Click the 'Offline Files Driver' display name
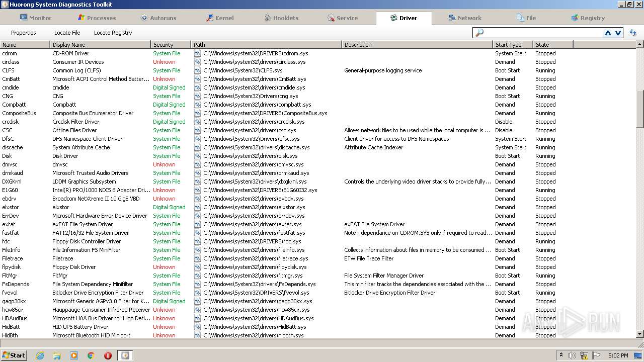 pyautogui.click(x=74, y=130)
